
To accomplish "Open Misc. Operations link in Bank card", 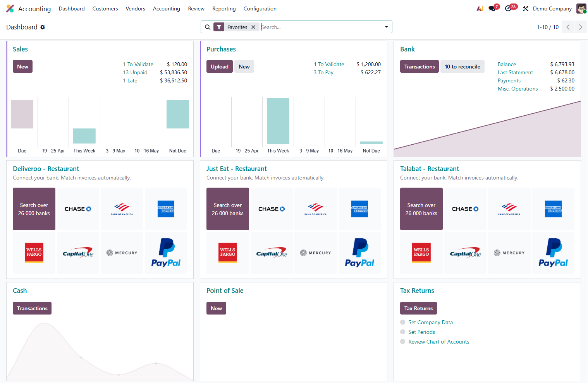I will [518, 89].
